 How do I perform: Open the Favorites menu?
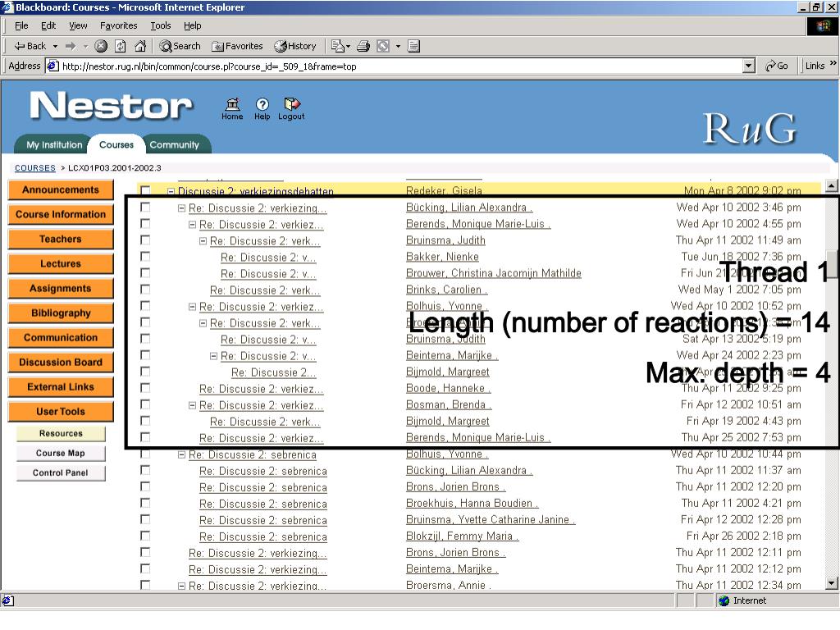pyautogui.click(x=118, y=25)
